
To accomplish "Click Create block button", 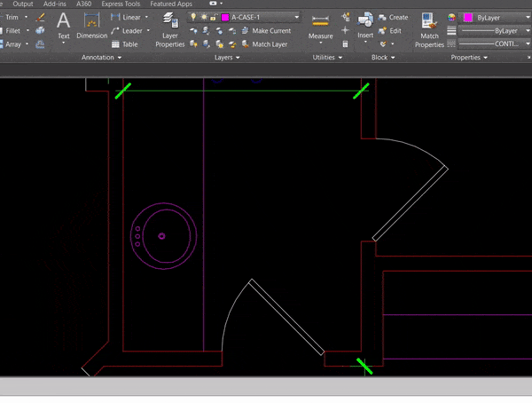I will [x=393, y=18].
